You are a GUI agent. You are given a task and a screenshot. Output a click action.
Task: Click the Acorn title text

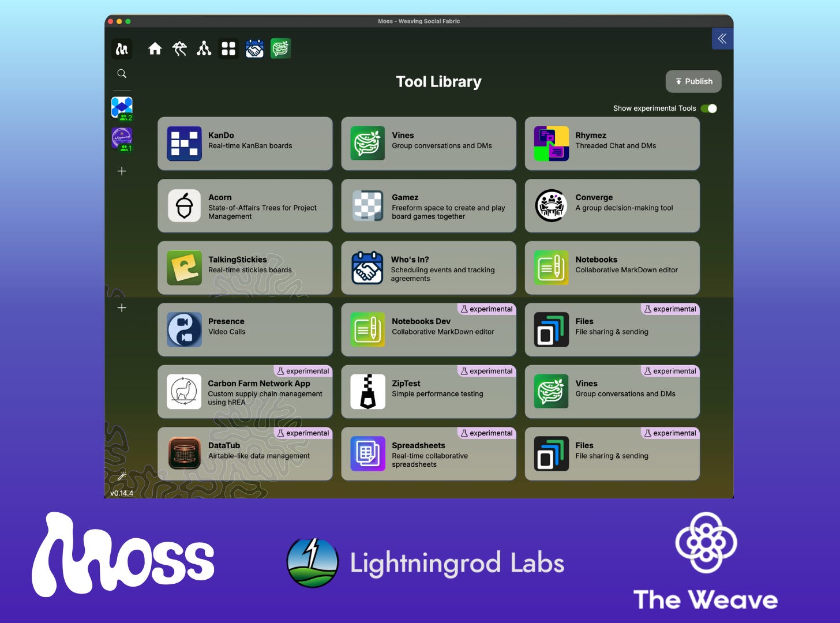pos(220,197)
